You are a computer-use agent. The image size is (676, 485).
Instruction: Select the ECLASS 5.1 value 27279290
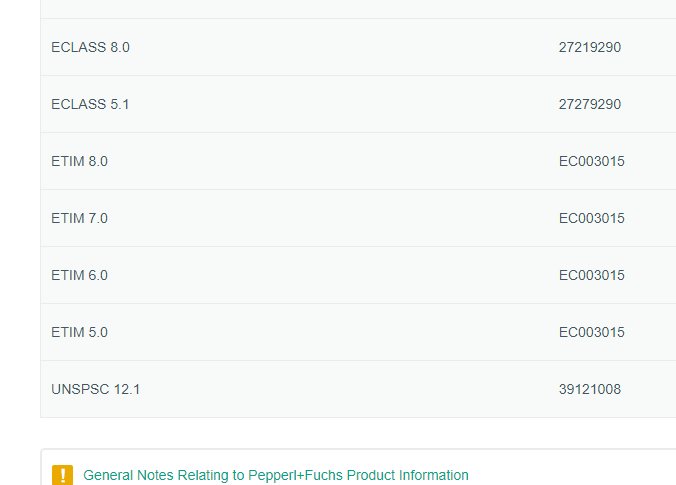[590, 104]
